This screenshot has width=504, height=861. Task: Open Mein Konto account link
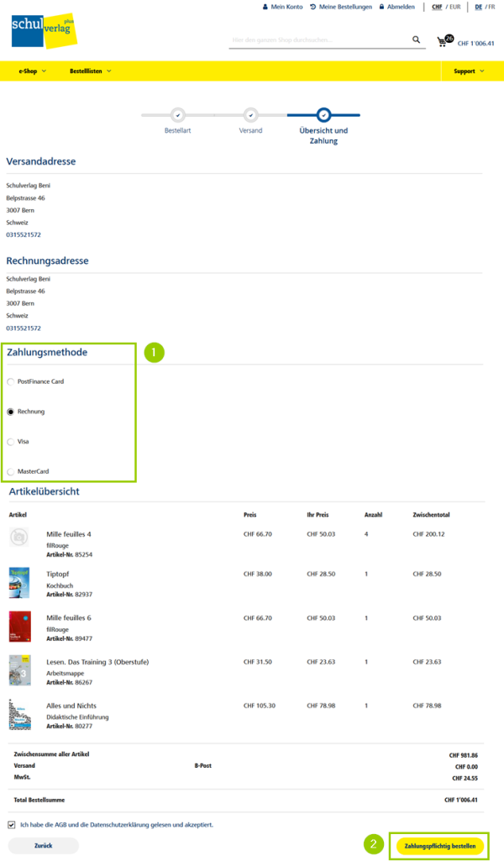[282, 7]
